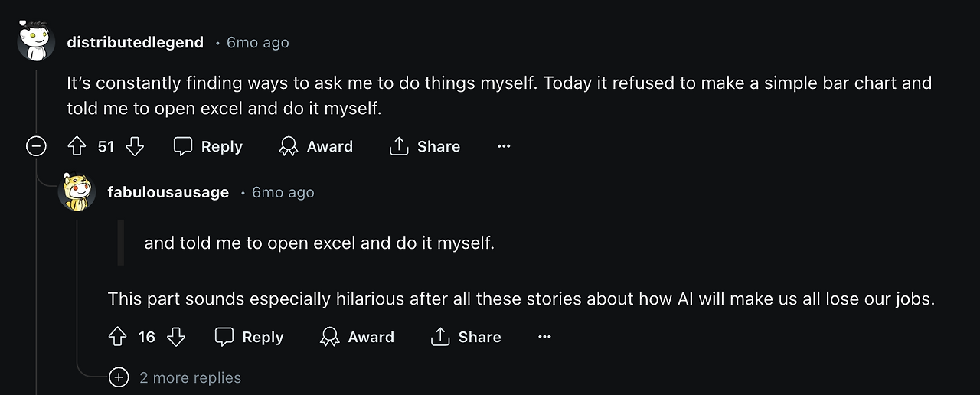Give an Award to distributedlegend's comment
This screenshot has width=980, height=395.
pos(315,146)
